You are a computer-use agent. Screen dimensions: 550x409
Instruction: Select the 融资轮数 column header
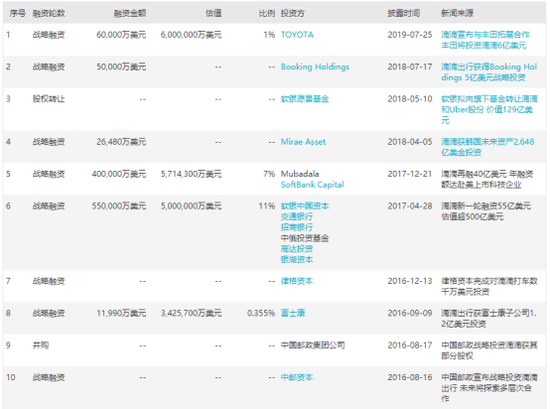pyautogui.click(x=49, y=13)
